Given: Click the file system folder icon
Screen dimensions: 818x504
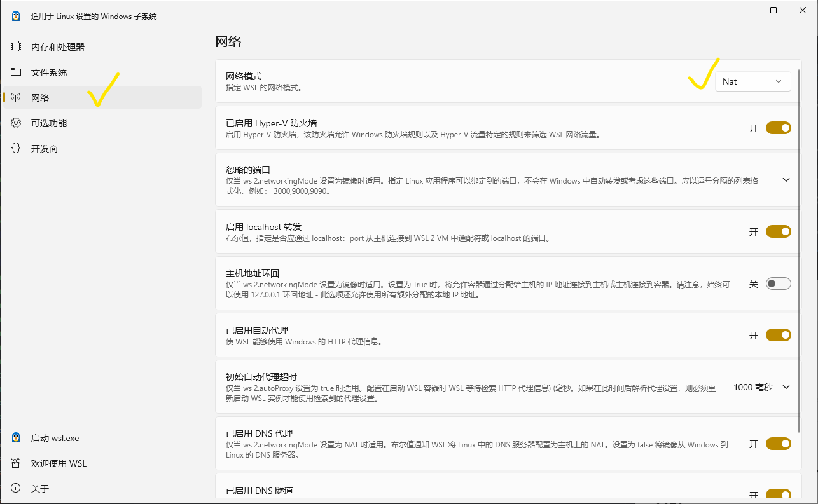Looking at the screenshot, I should click(17, 72).
